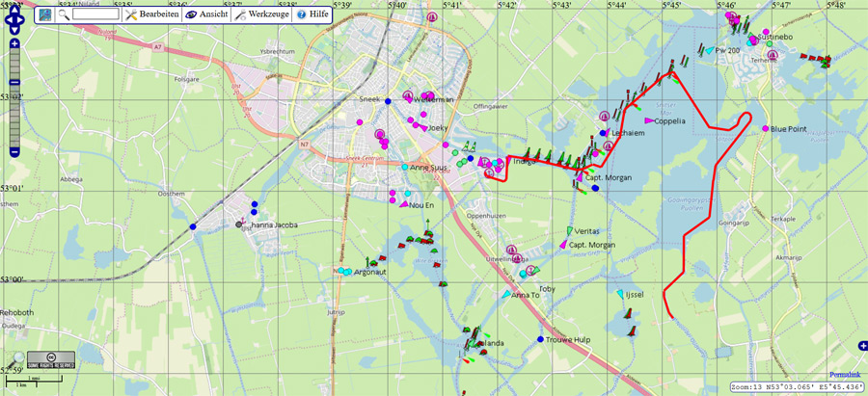Zoom out with the bottom minus button
The width and height of the screenshot is (868, 396).
pos(14,151)
